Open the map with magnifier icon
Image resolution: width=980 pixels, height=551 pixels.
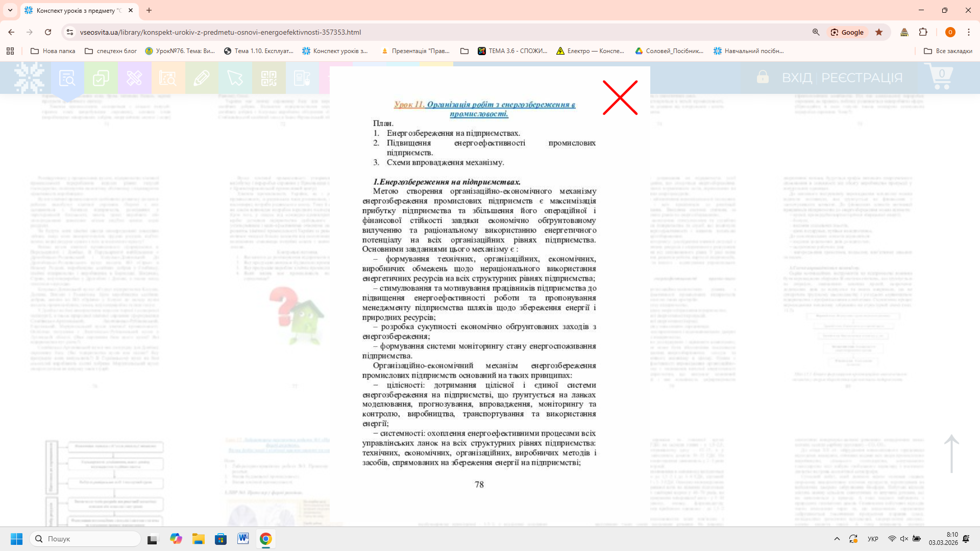pyautogui.click(x=168, y=78)
